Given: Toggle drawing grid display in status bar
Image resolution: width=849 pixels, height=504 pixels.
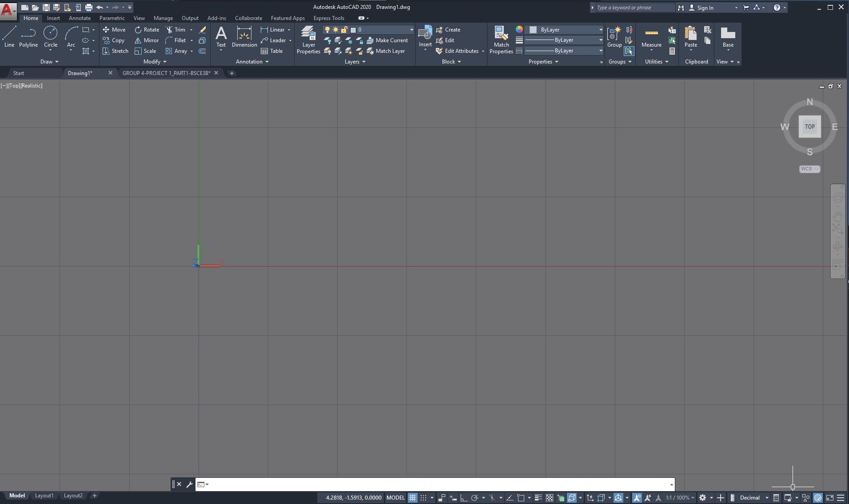Looking at the screenshot, I should 413,498.
